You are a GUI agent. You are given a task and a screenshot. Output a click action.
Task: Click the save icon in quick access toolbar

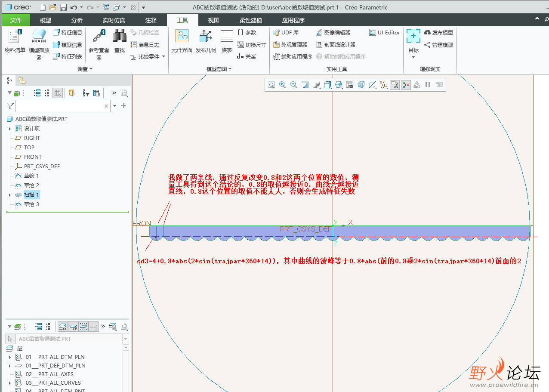pos(63,7)
